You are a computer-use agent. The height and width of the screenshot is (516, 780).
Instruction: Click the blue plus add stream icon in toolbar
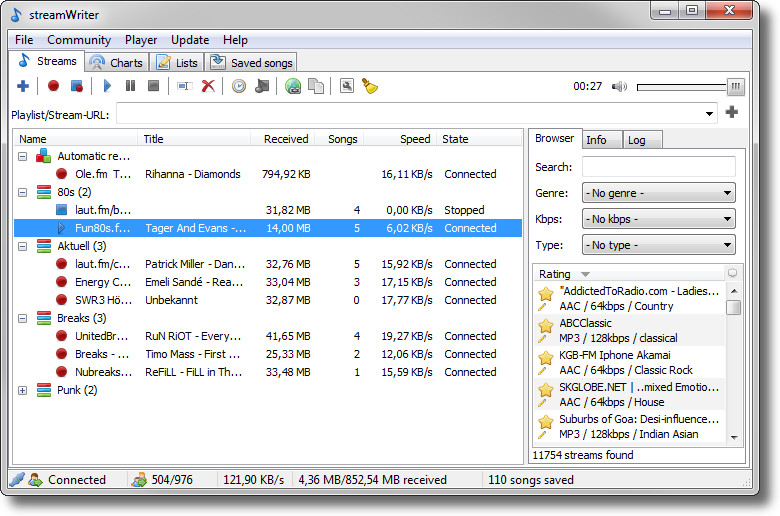point(23,86)
